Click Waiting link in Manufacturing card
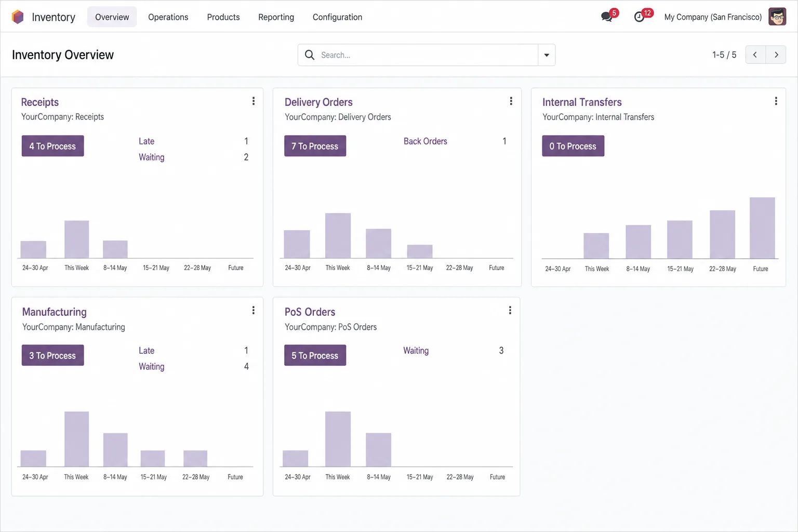 152,367
